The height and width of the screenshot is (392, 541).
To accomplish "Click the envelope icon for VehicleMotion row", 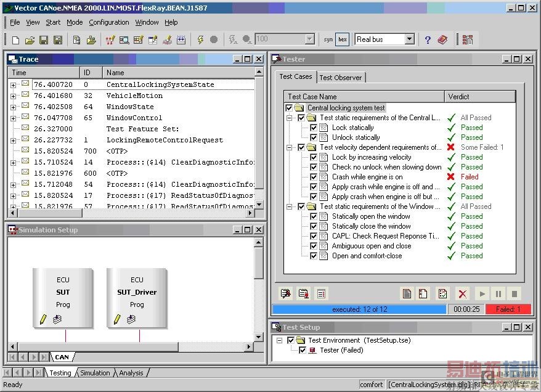I will (25, 94).
